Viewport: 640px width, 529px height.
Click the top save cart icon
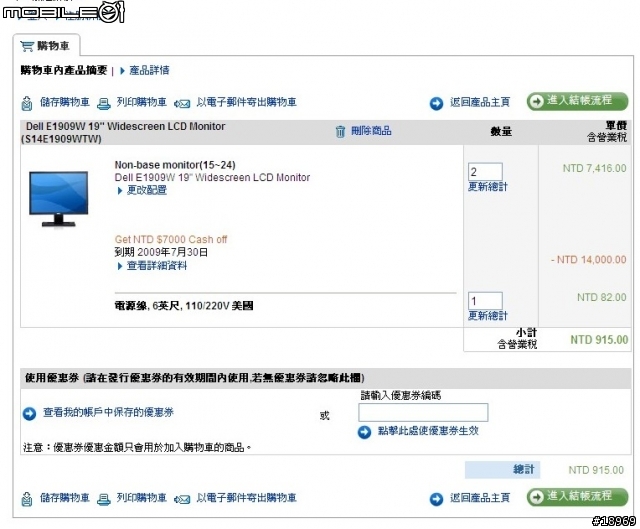27,103
